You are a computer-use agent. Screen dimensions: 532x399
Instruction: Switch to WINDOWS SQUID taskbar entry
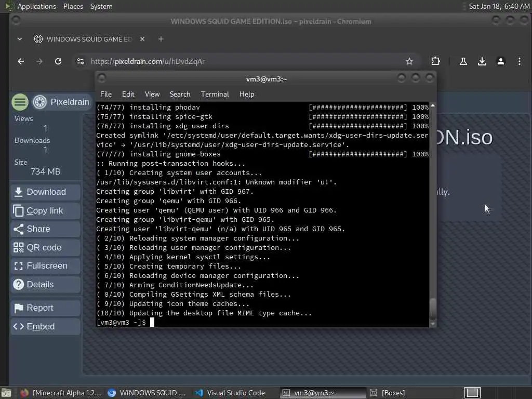coord(147,393)
